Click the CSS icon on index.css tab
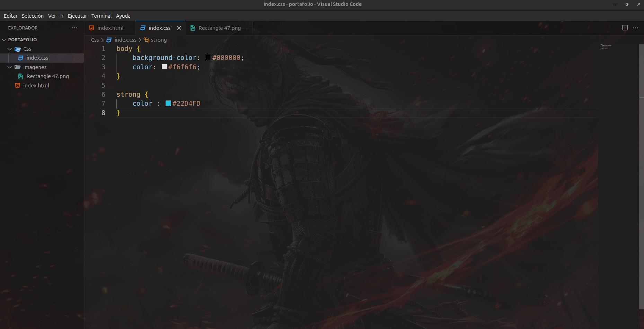This screenshot has height=329, width=644. [x=143, y=28]
